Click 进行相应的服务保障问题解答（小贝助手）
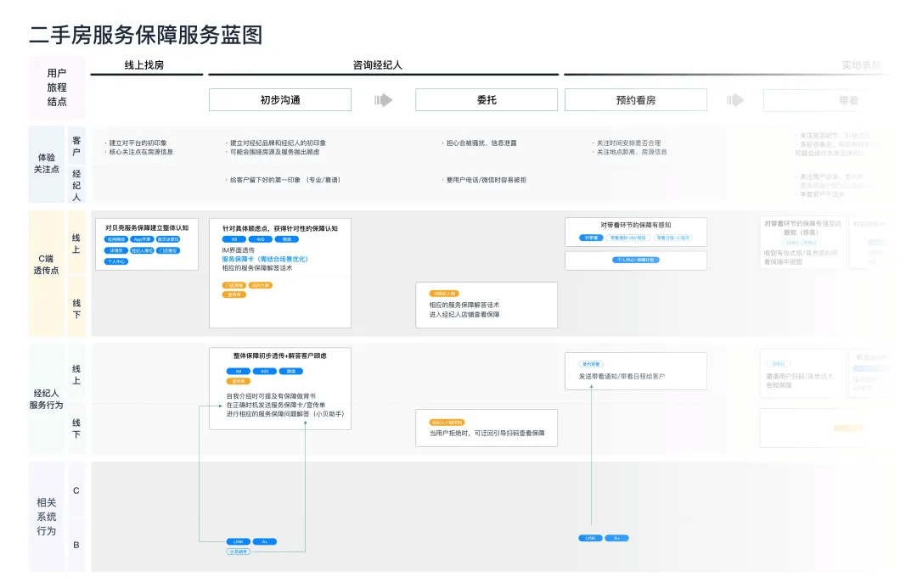Viewport: 917px width, 588px height. click(285, 414)
